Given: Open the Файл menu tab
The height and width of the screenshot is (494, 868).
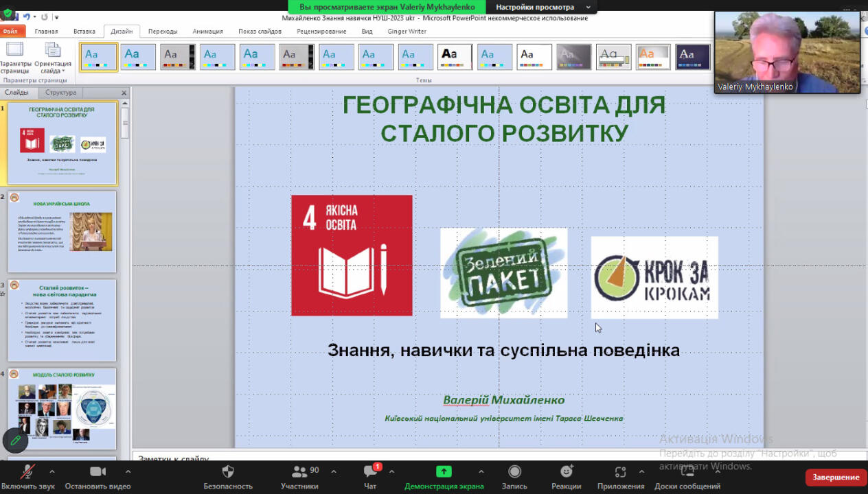Looking at the screenshot, I should pos(11,31).
